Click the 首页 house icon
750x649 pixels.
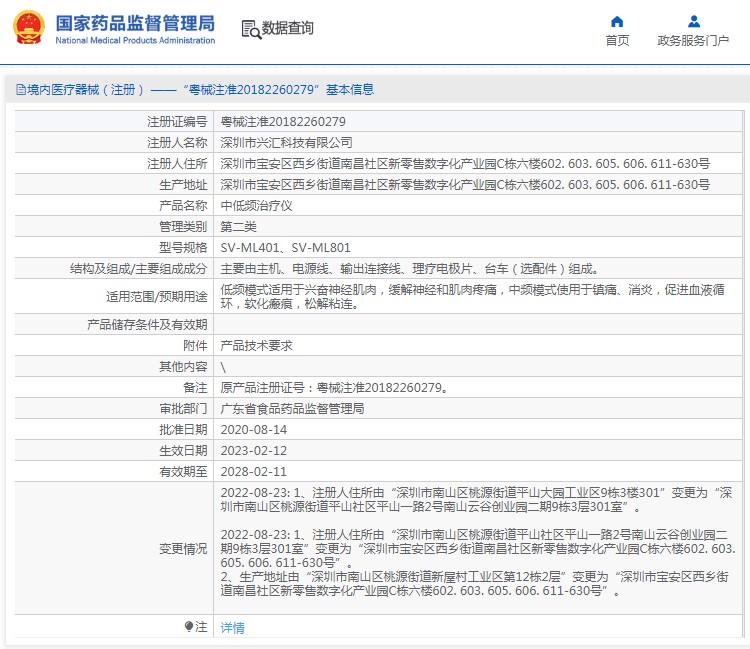(x=617, y=21)
